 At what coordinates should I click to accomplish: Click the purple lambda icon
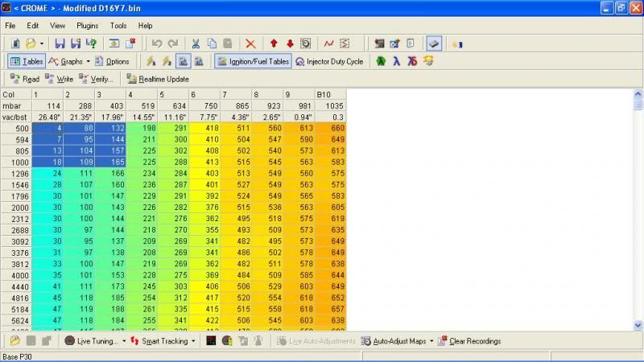397,61
